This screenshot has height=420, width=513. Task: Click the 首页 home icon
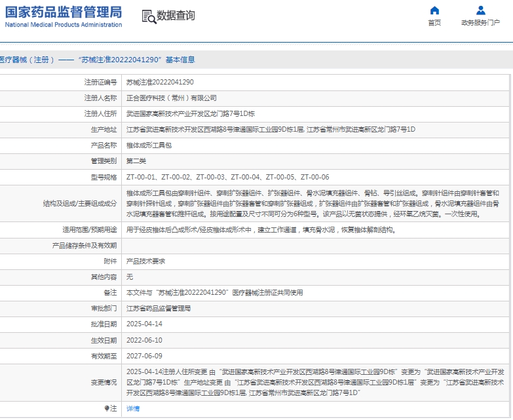(434, 10)
